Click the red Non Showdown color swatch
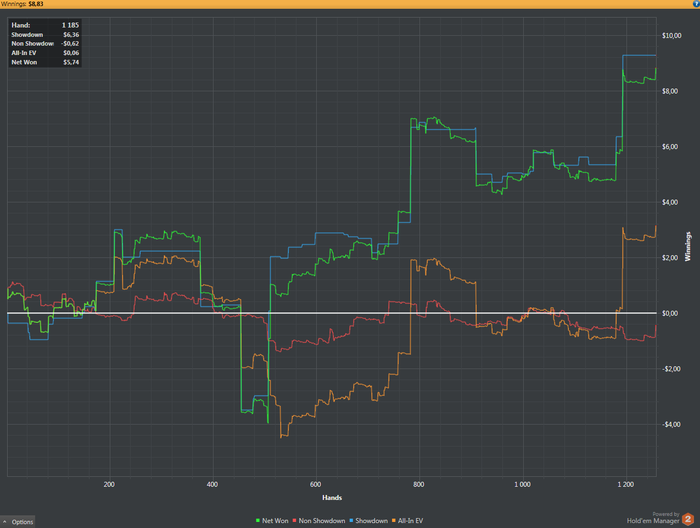The image size is (700, 528). pos(295,521)
